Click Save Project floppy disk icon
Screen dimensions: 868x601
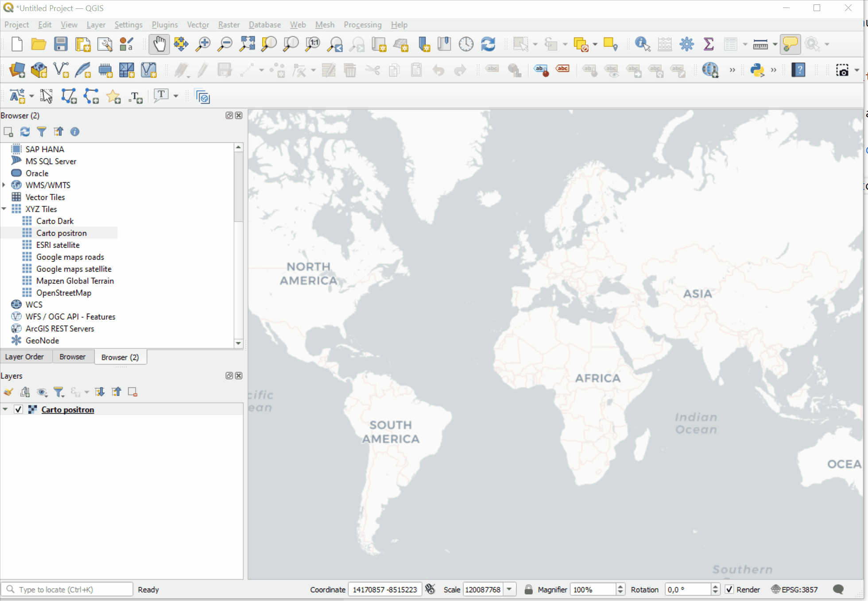coord(61,44)
